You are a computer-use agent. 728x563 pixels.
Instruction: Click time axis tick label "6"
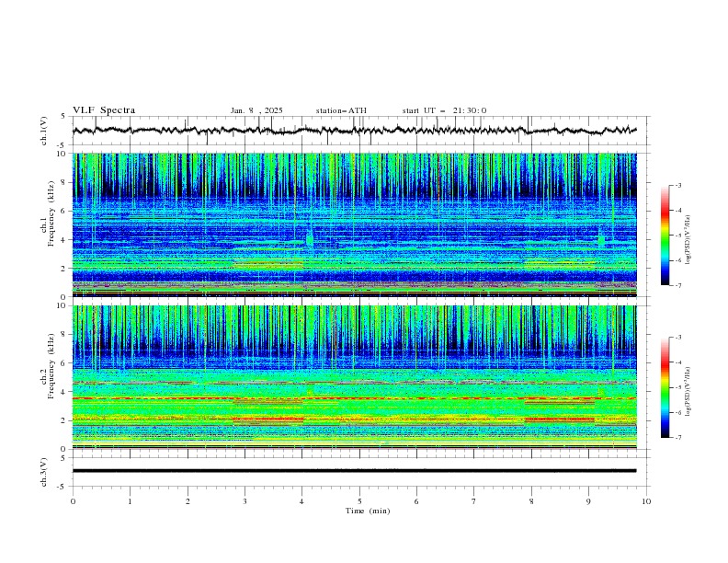coord(416,501)
